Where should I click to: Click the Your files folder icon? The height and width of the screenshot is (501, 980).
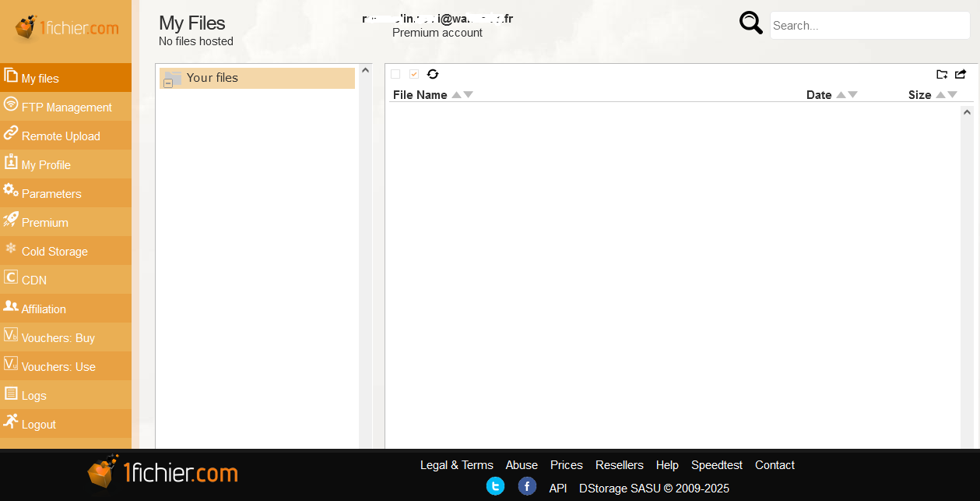point(174,77)
